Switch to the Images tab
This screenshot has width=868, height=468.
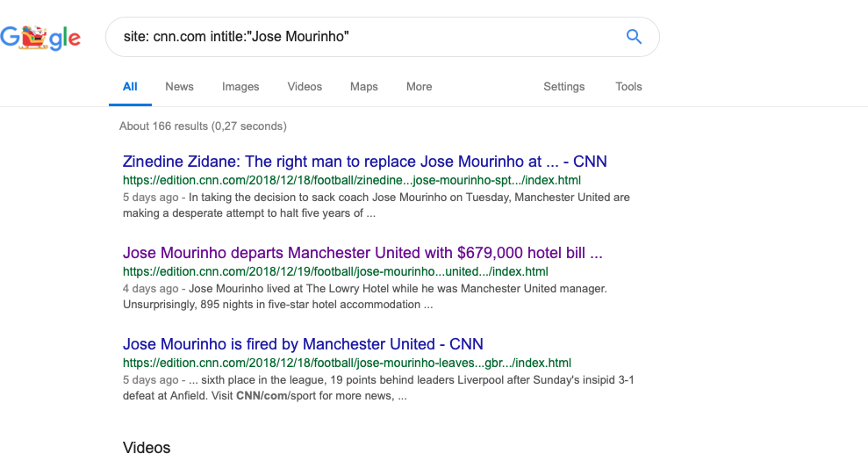240,87
